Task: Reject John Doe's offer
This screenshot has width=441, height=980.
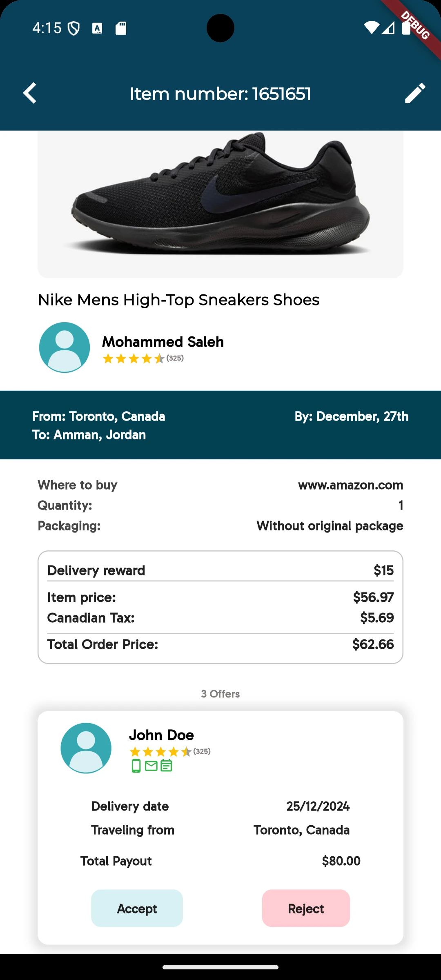Action: pyautogui.click(x=306, y=908)
